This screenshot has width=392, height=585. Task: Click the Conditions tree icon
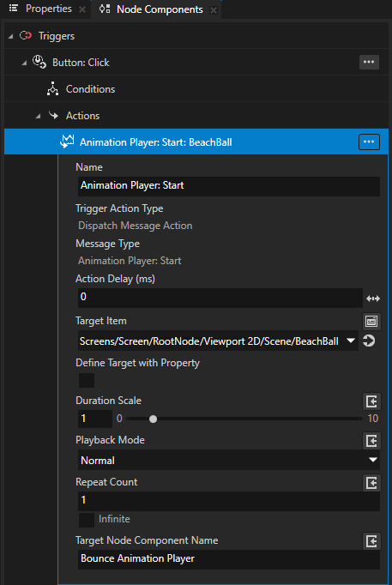52,89
